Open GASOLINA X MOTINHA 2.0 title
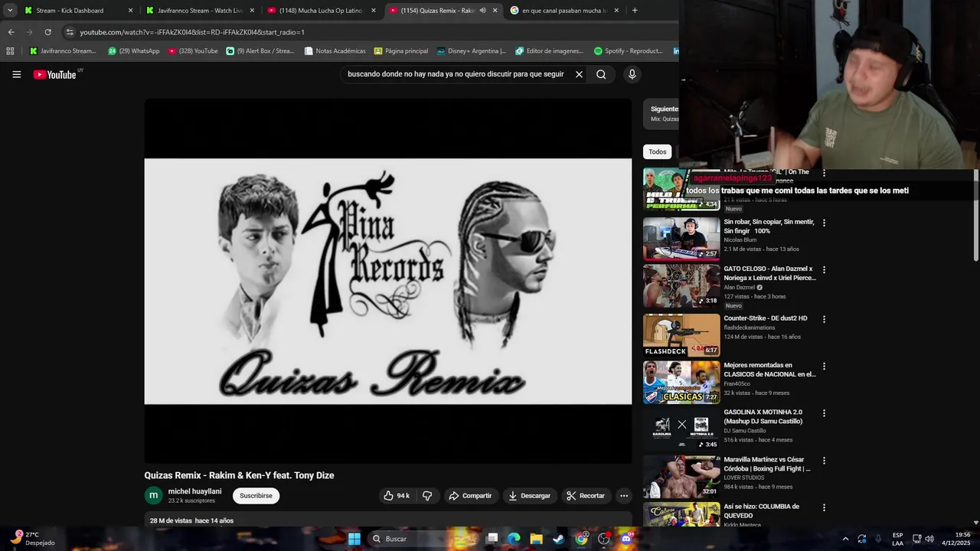Image resolution: width=980 pixels, height=551 pixels. [763, 416]
